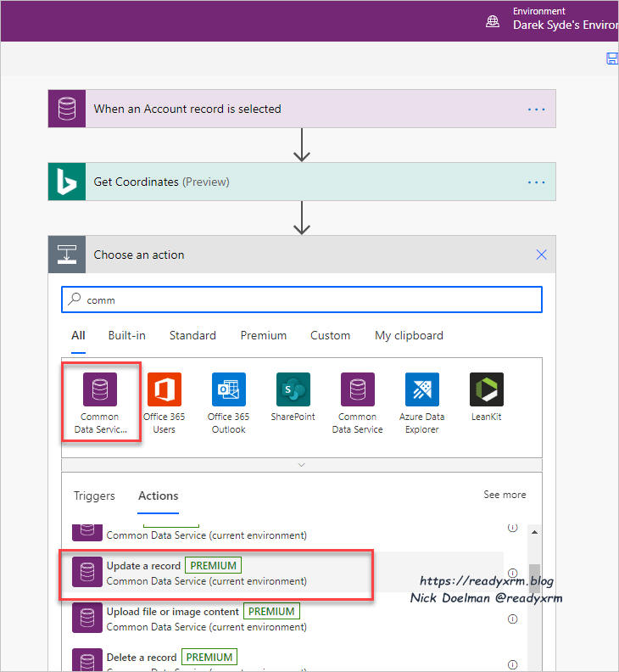
Task: Open ellipsis menu on Get Coordinates step
Action: (537, 182)
